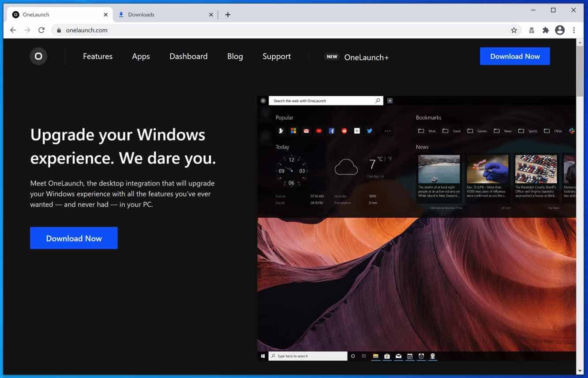Image resolution: width=588 pixels, height=378 pixels.
Task: Click the gray extension icon beside the star
Action: click(532, 30)
